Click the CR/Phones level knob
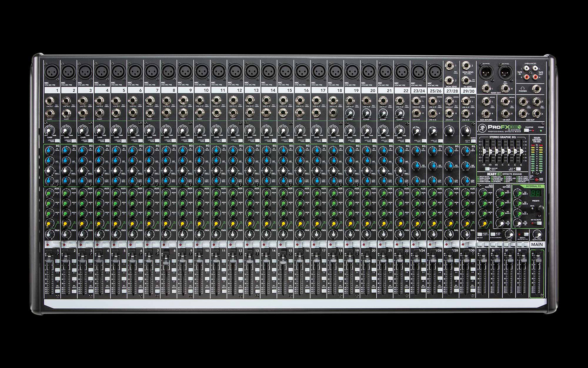Image resolution: width=588 pixels, height=368 pixels. pyautogui.click(x=537, y=234)
